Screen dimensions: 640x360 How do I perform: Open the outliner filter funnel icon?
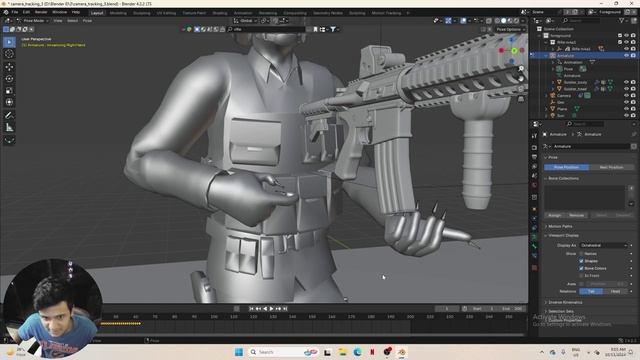coord(622,20)
